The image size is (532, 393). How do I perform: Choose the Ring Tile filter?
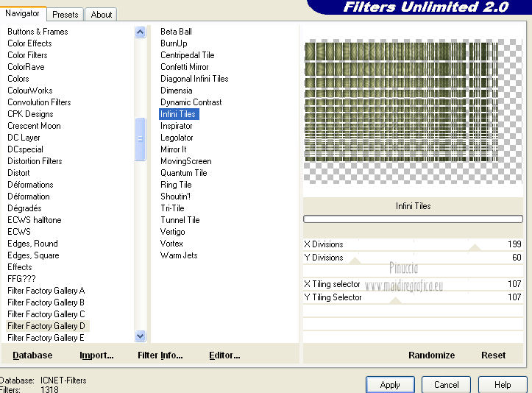[176, 185]
